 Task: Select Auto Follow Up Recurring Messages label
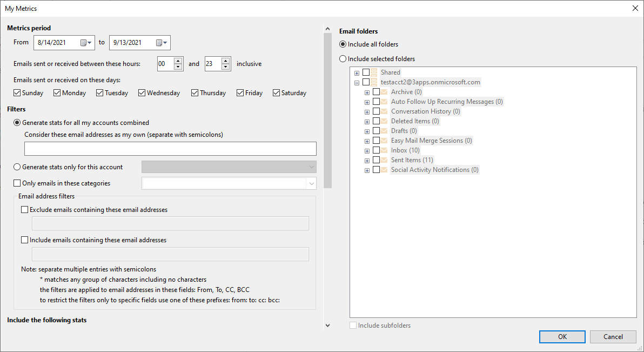447,102
